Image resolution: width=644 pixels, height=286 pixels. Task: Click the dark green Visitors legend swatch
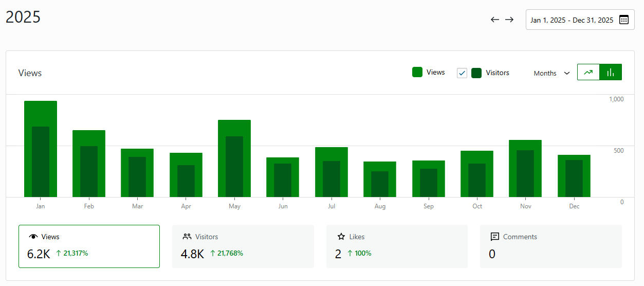pos(476,73)
